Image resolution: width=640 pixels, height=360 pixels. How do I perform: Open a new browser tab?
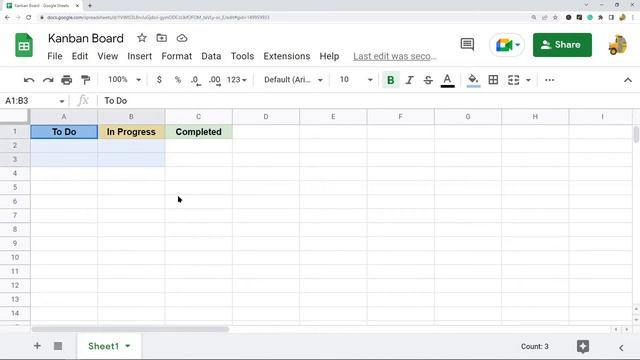click(x=90, y=5)
